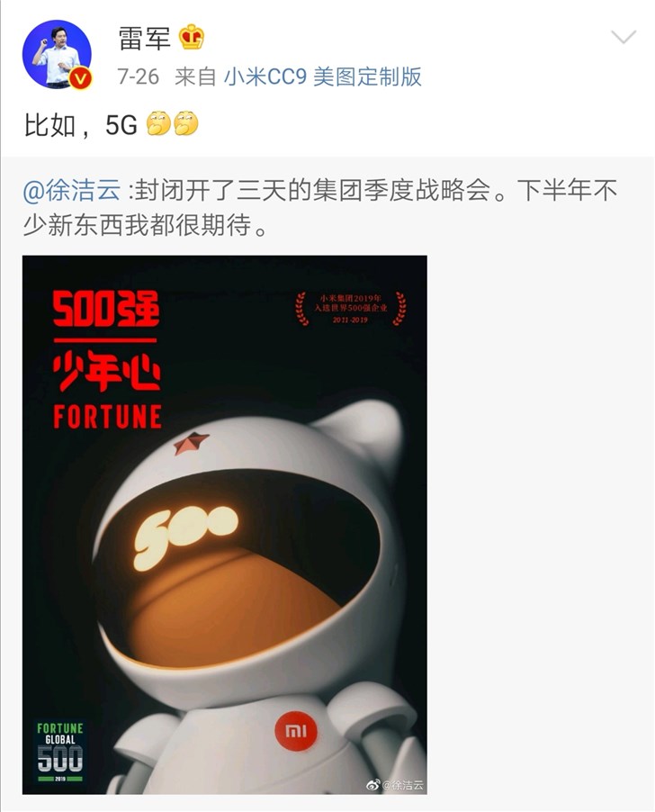Open the 小米CC9 美图定制版 source link
This screenshot has width=655, height=812.
pos(323,77)
